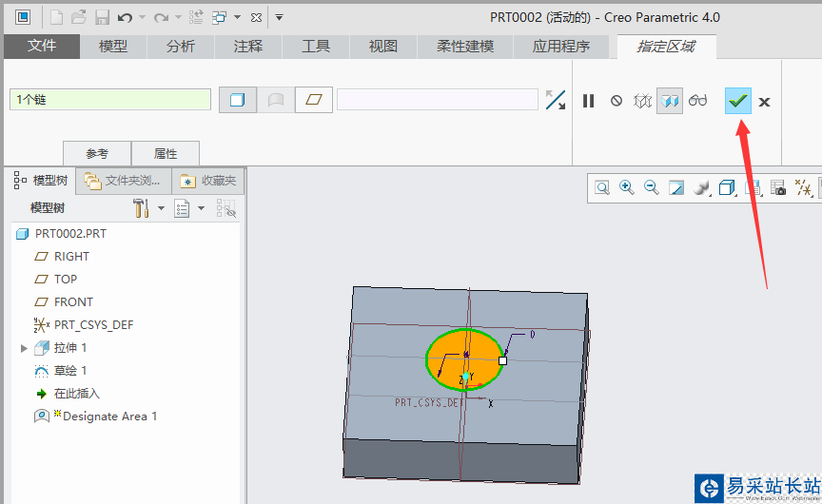Switch to the 工具 ribbon tab
822x504 pixels.
(316, 46)
